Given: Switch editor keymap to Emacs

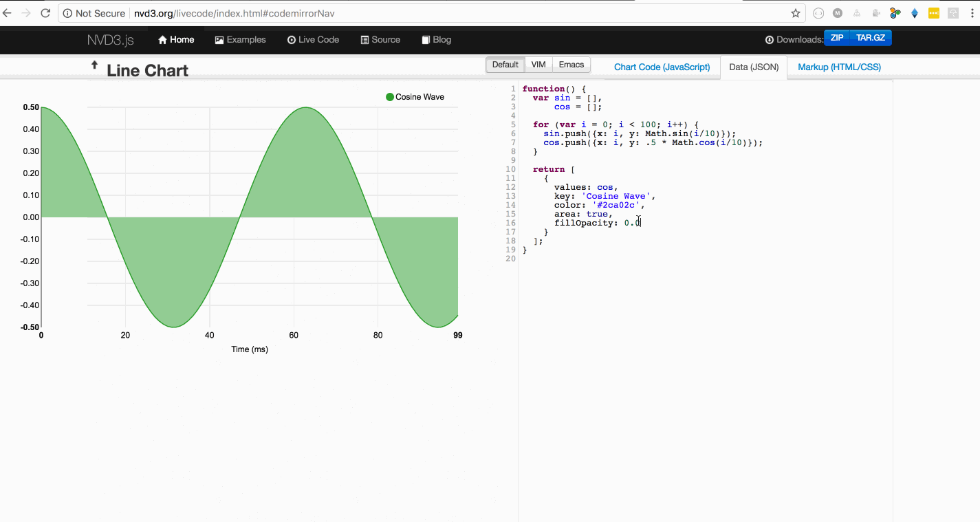Looking at the screenshot, I should 571,65.
